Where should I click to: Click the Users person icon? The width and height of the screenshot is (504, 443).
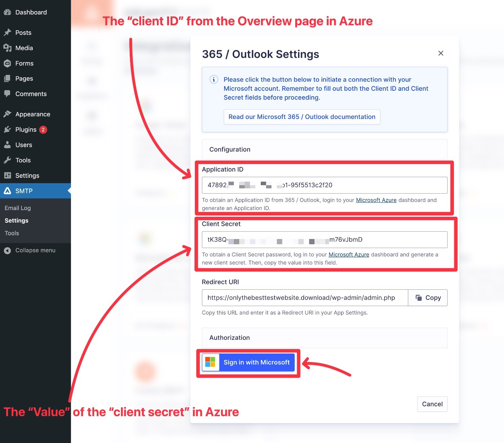7,145
